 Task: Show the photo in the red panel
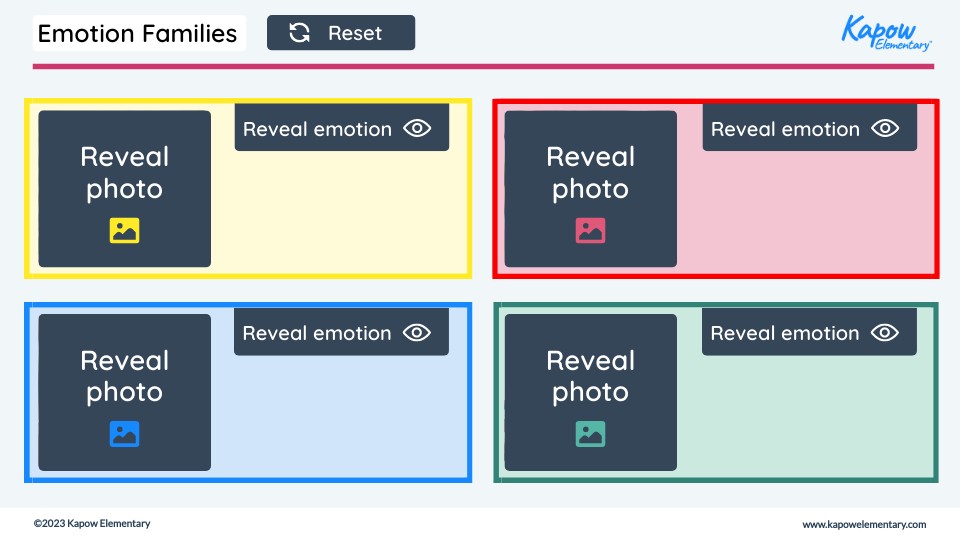tap(591, 173)
